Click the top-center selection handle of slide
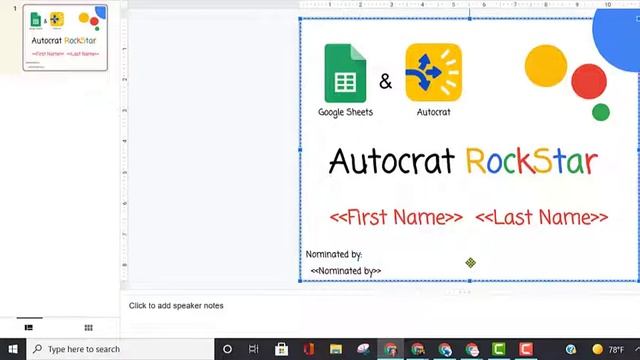This screenshot has height=360, width=640. tap(470, 19)
